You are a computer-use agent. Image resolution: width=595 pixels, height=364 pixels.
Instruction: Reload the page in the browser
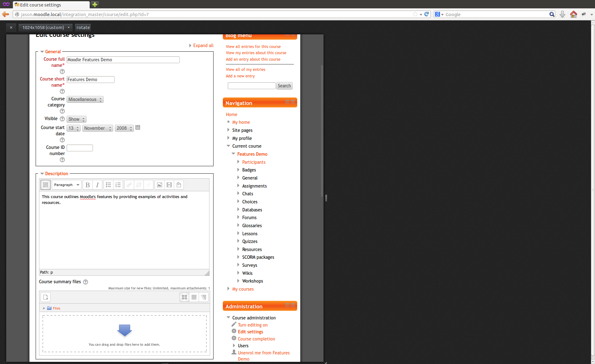tap(427, 14)
